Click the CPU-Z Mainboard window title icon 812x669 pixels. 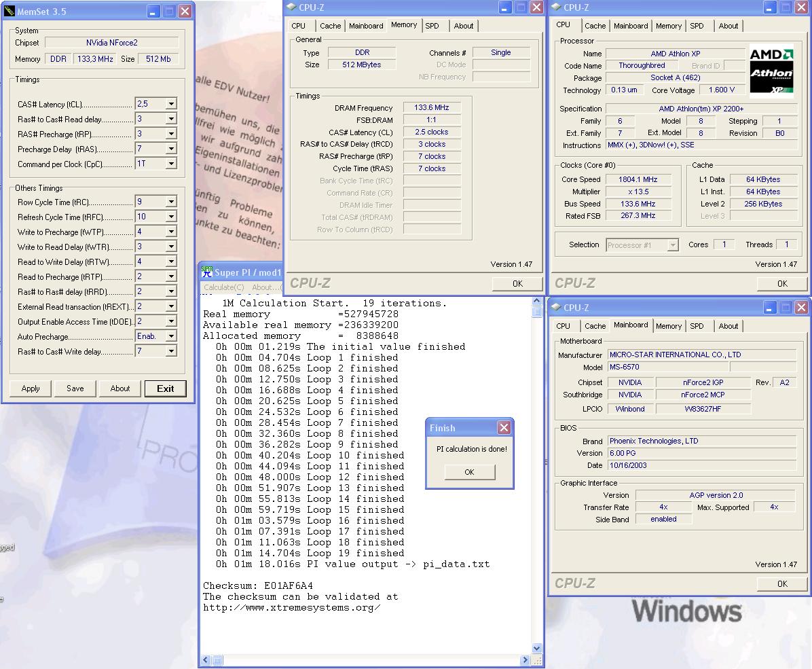point(557,307)
